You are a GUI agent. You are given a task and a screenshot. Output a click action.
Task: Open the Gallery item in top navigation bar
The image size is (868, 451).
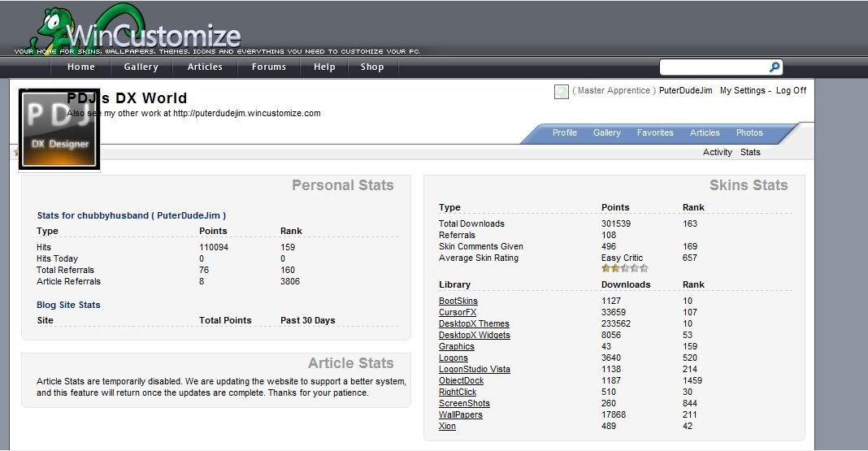[141, 67]
